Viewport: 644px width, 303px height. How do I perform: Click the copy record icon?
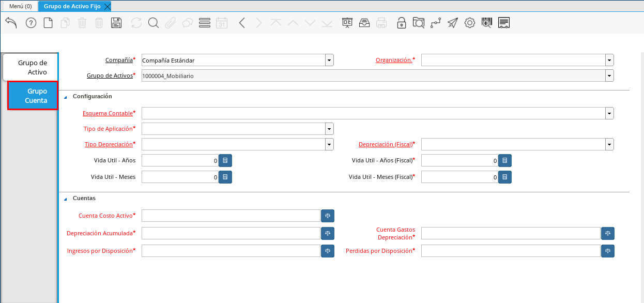(65, 23)
